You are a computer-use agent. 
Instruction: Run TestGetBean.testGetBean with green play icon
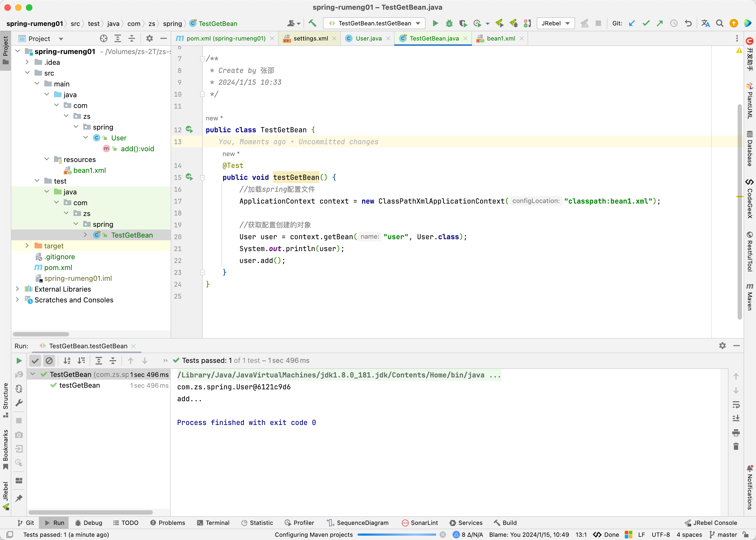435,23
